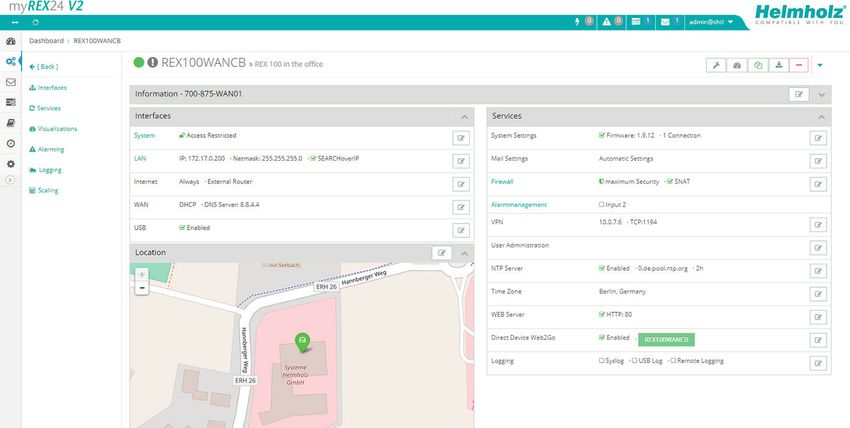Collapse the Services panel
The width and height of the screenshot is (850, 428).
click(821, 117)
